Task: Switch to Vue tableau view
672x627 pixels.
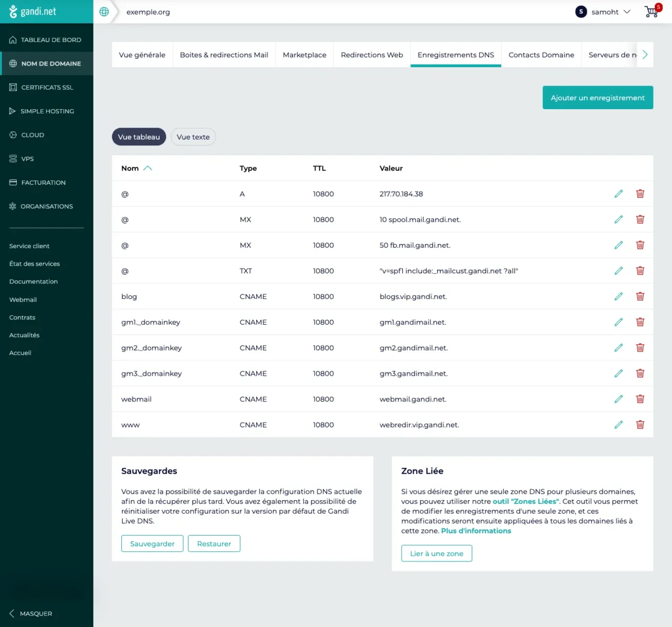Action: [x=139, y=137]
